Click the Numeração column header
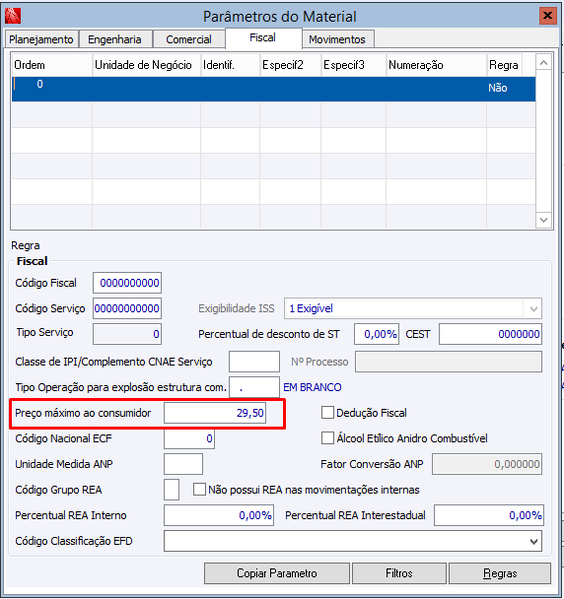Viewport: 564px width, 599px height. point(436,65)
